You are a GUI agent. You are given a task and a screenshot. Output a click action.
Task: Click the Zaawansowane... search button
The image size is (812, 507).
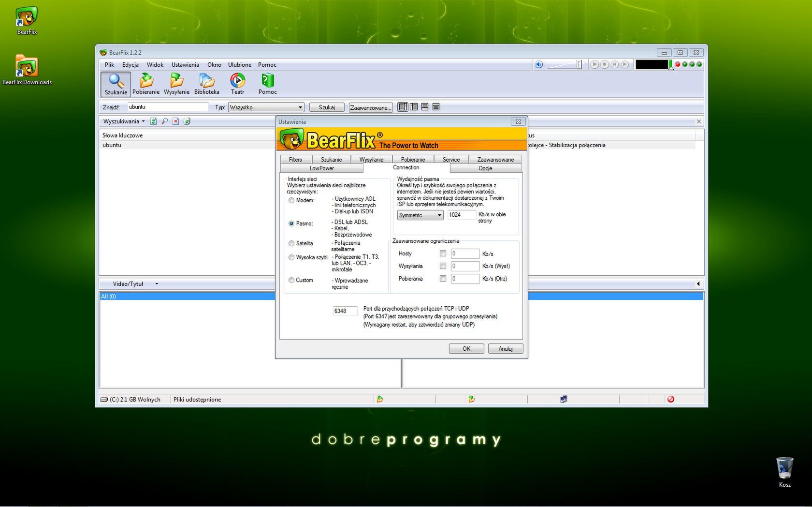(371, 107)
